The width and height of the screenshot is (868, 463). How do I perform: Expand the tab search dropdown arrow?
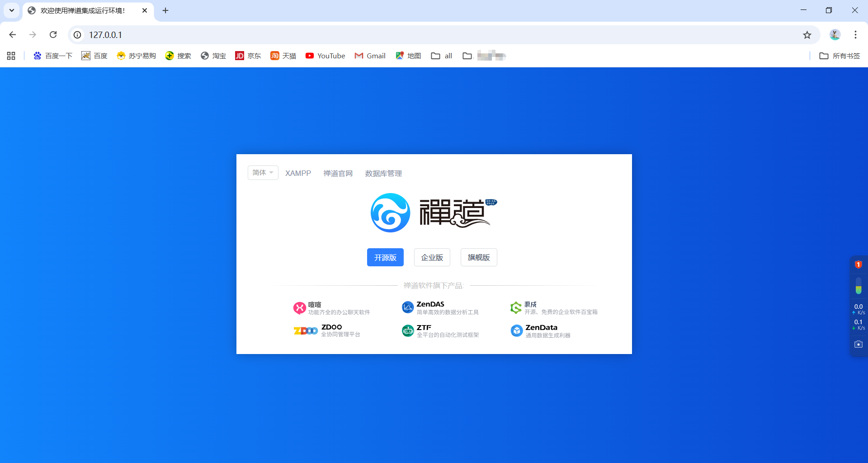tap(11, 10)
